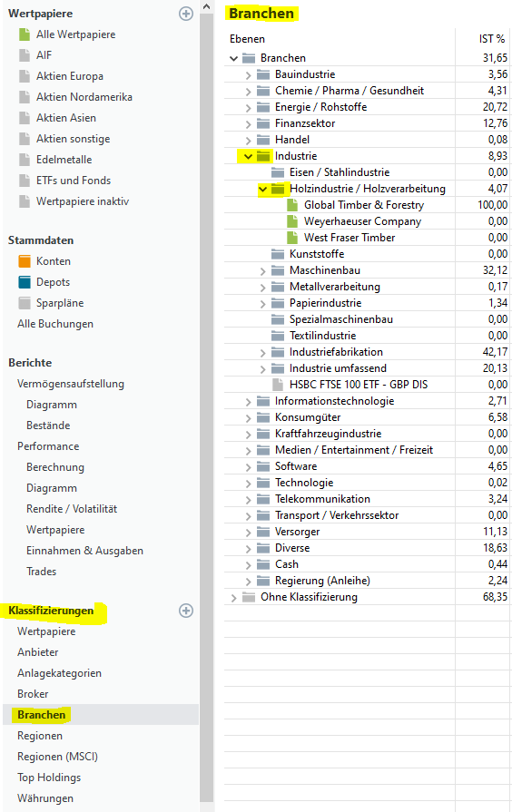Screen dimensions: 512x812
Task: Click the folder icon of Versorger
Action: [263, 532]
